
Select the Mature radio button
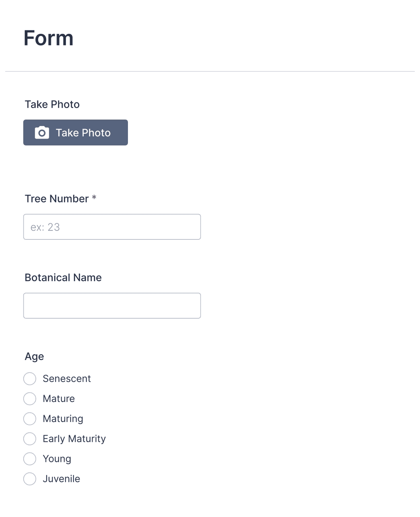point(30,399)
